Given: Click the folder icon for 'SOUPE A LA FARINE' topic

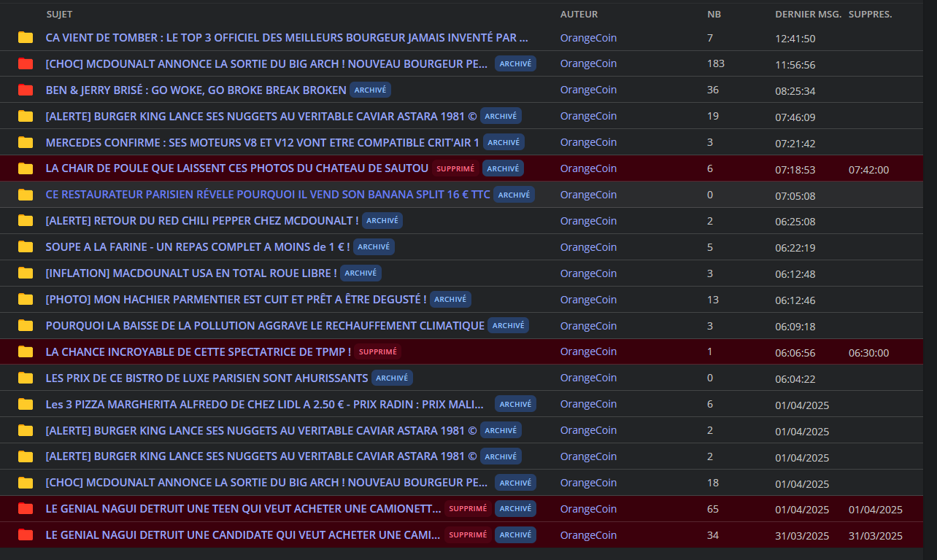Looking at the screenshot, I should [26, 246].
